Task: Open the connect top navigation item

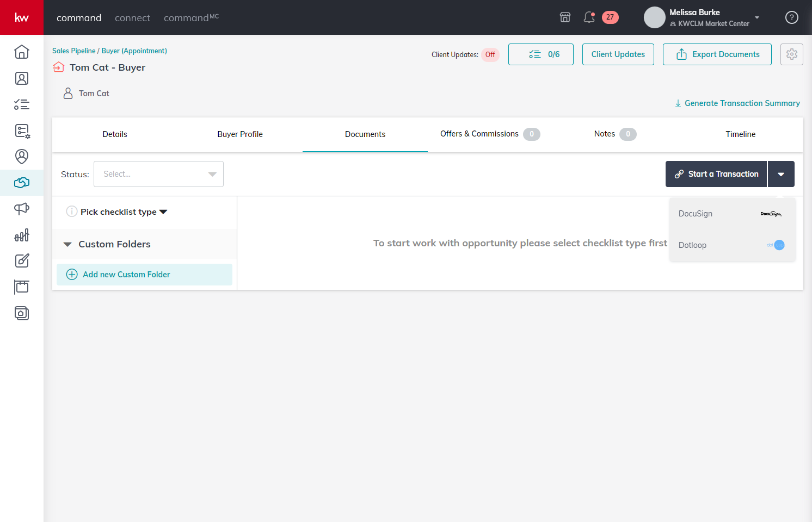Action: coord(132,18)
